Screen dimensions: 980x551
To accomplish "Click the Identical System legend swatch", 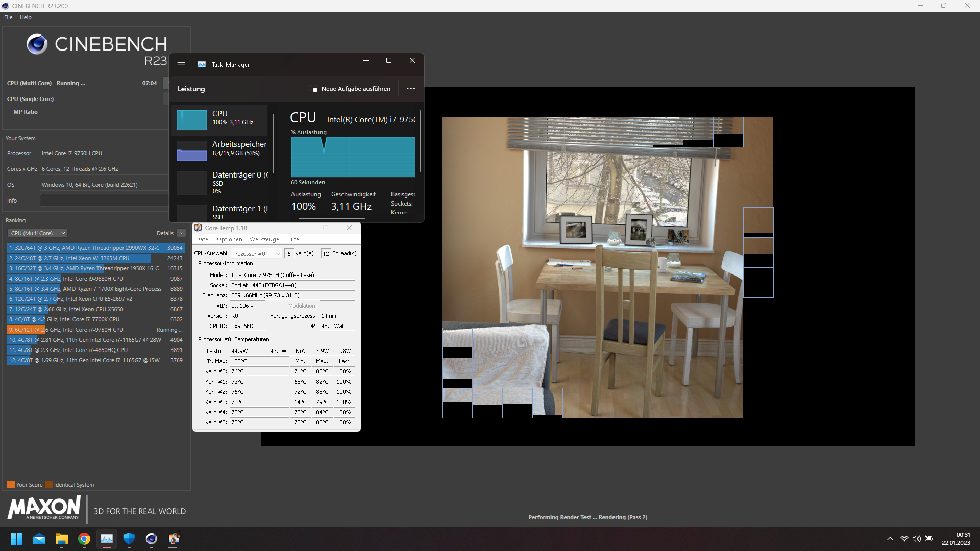I will click(49, 485).
